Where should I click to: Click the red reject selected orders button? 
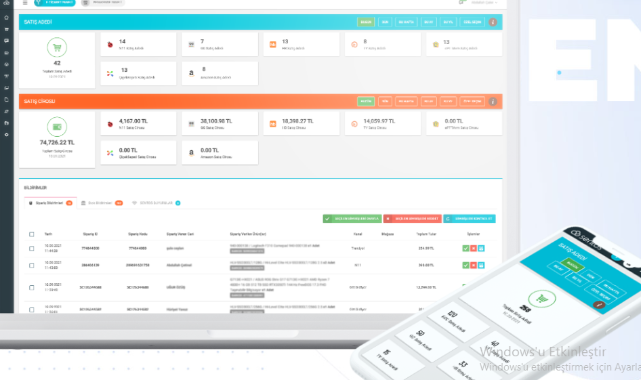[412, 219]
